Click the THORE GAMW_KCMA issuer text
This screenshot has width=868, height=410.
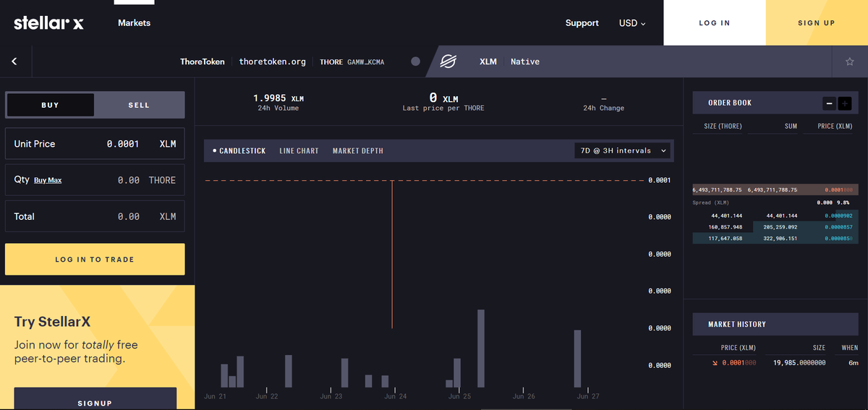coord(352,62)
